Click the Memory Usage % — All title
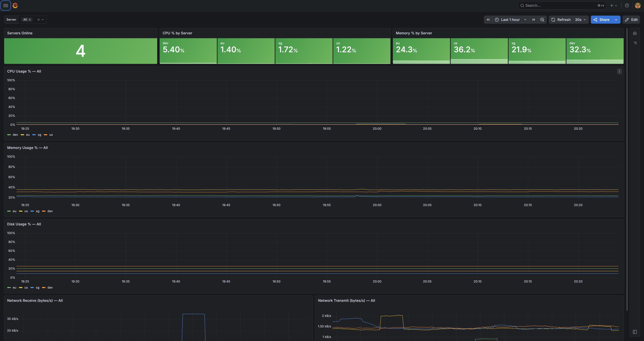The height and width of the screenshot is (341, 644). pos(27,148)
